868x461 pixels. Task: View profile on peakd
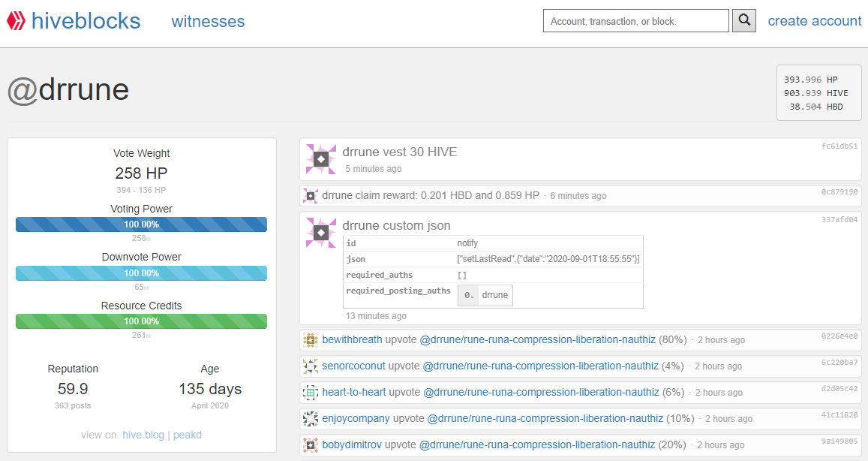pyautogui.click(x=187, y=435)
